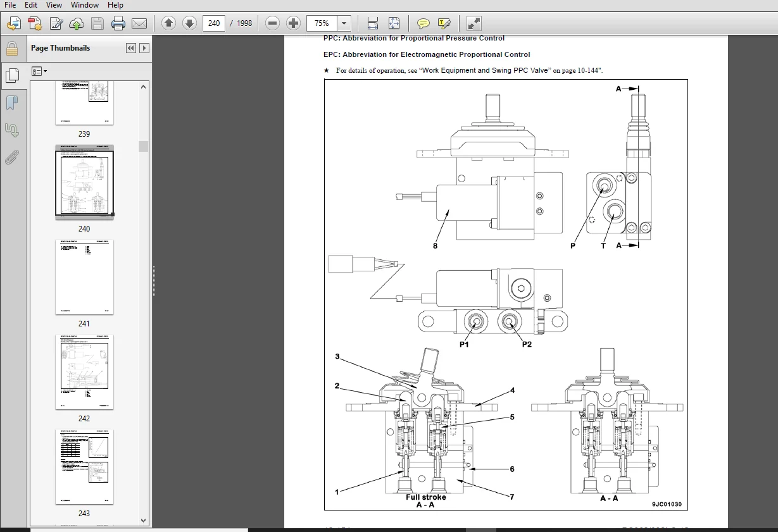Click the "Full stroke" label in diagram
This screenshot has width=778, height=532.
[425, 497]
